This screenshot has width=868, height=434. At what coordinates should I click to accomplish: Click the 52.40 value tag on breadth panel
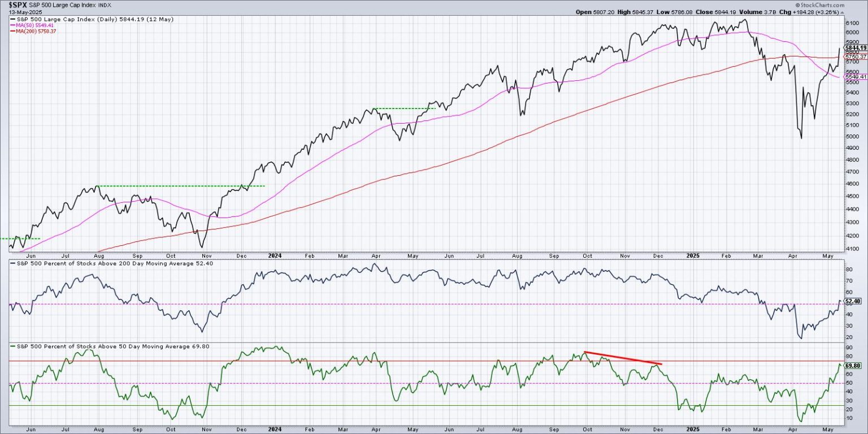tap(853, 302)
